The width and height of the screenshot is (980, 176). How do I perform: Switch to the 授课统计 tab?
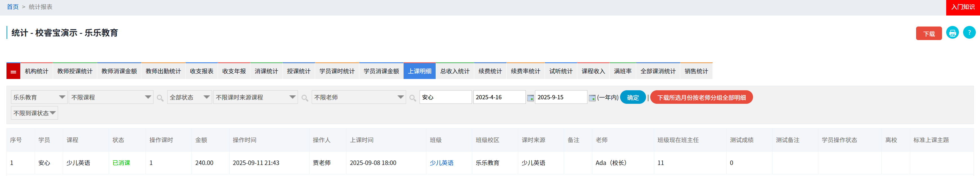click(299, 71)
